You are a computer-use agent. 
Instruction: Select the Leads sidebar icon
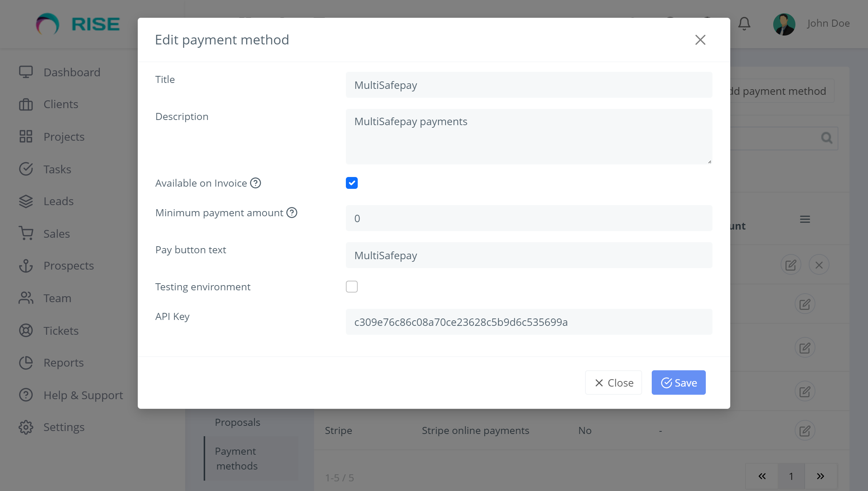tap(26, 201)
